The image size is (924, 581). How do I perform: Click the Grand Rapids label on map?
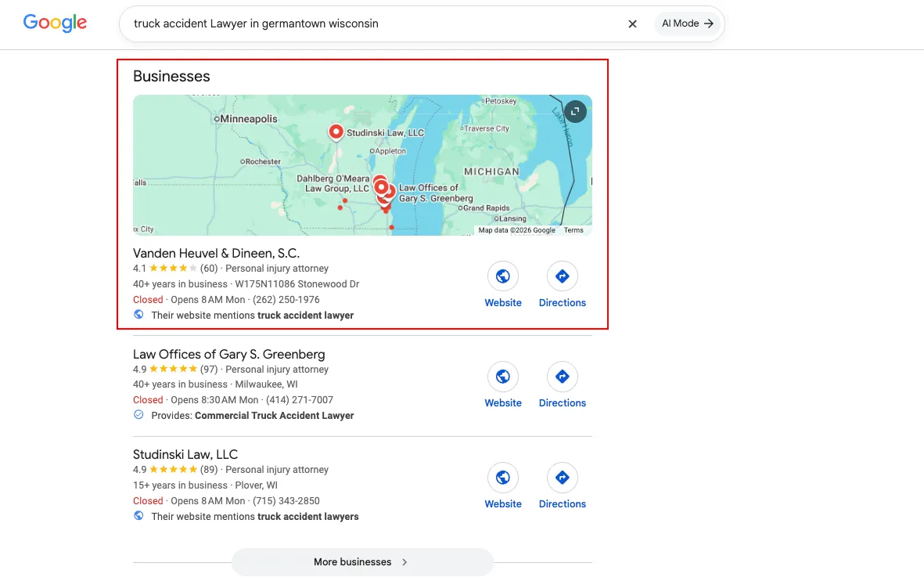[486, 207]
